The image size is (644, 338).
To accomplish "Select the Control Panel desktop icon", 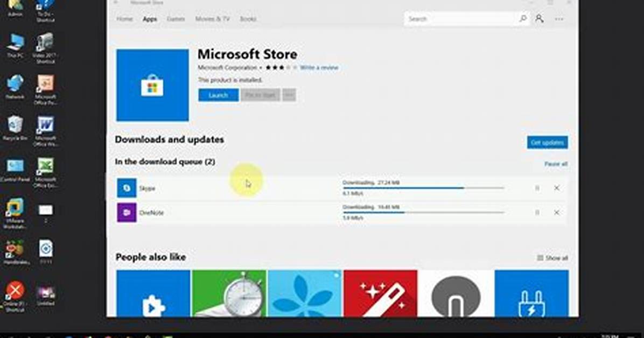I will 15,170.
